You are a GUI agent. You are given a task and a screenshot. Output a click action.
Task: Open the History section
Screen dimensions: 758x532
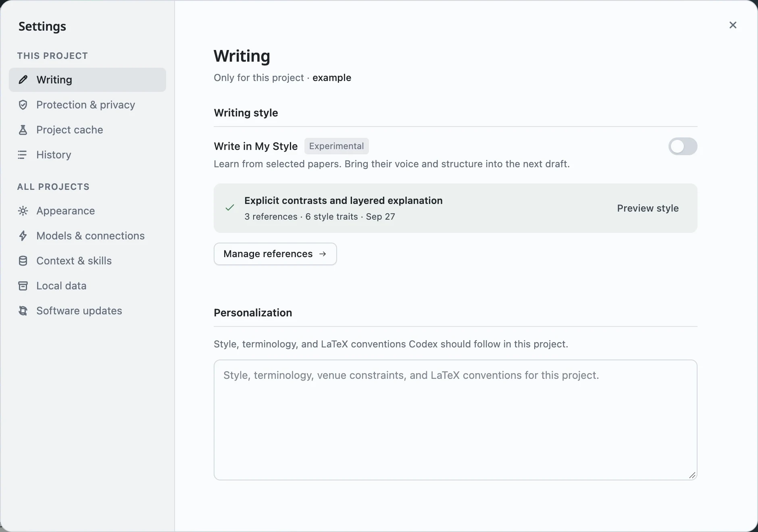point(87,155)
